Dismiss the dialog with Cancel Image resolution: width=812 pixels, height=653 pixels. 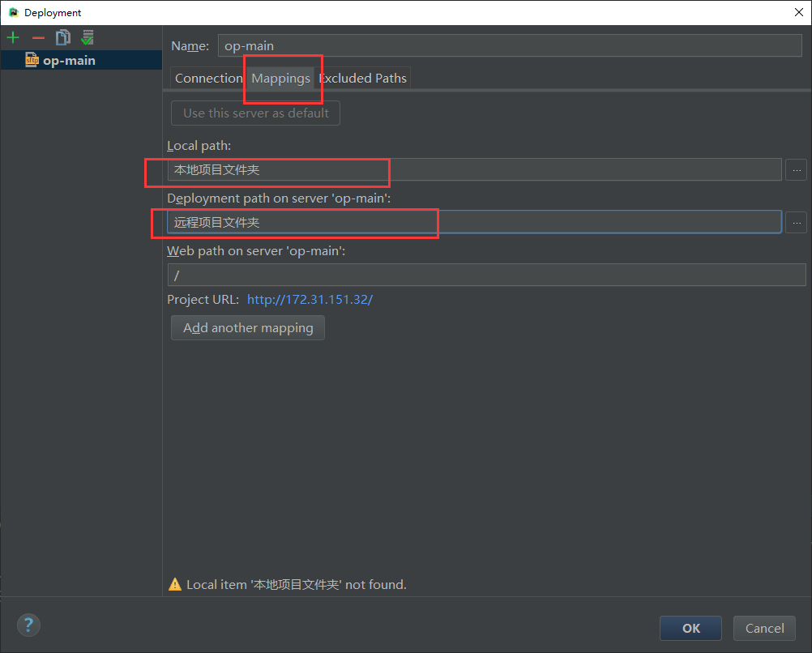763,628
